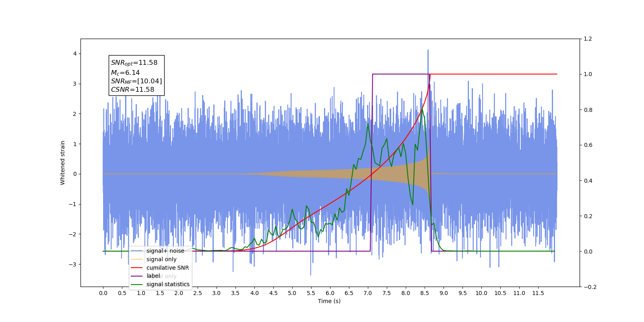Viewport: 644px width, 322px height.
Task: Click the CSNR=11.58 annotation text
Action: point(132,90)
